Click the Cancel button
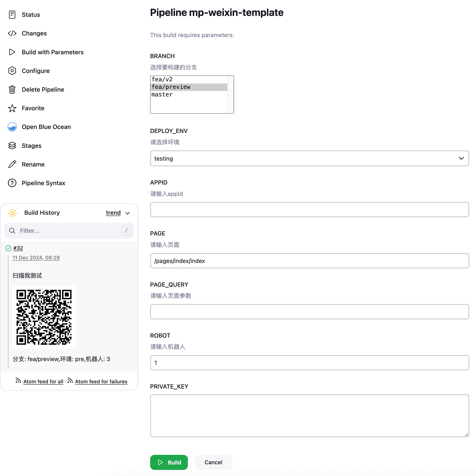 [x=213, y=462]
